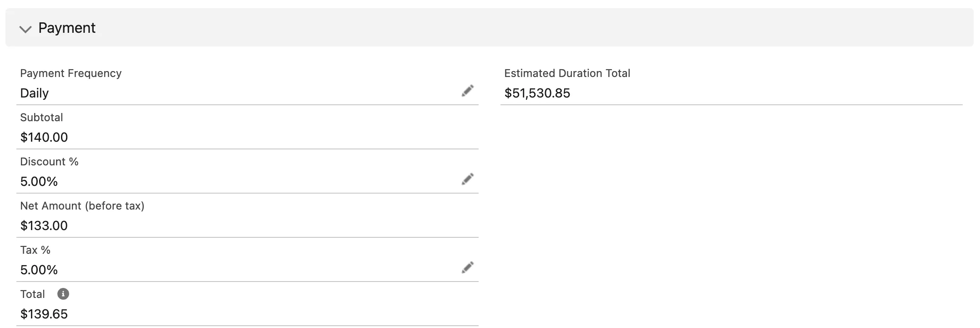
Task: Click the Total value $139.65
Action: [x=44, y=314]
